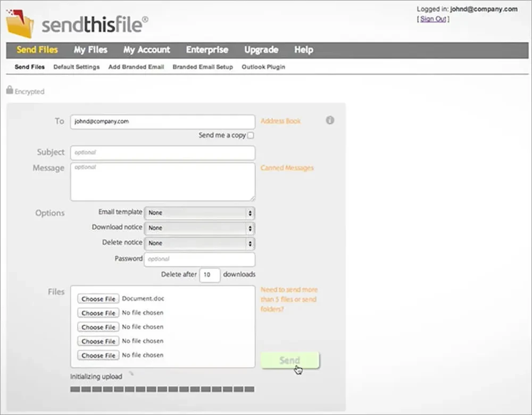Click the Encrypted padlock icon
532x415 pixels.
10,90
